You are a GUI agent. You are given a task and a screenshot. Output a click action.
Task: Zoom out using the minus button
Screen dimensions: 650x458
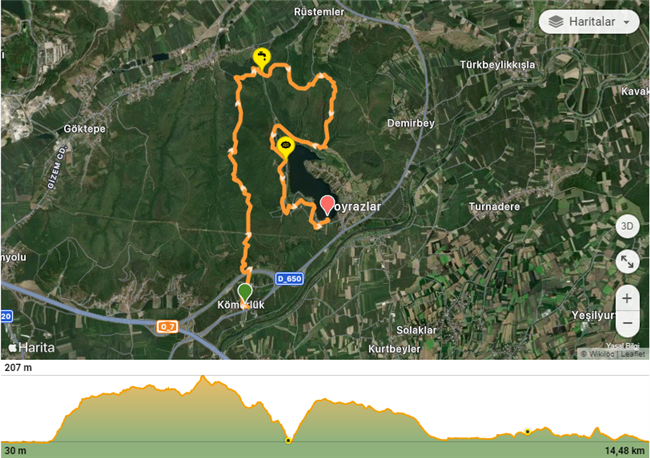[x=627, y=323]
